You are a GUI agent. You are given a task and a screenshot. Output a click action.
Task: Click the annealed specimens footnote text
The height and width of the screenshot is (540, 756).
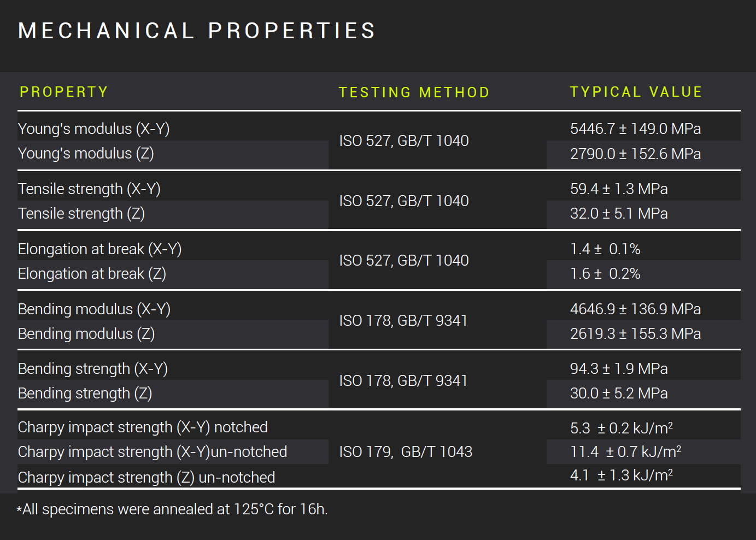click(172, 509)
